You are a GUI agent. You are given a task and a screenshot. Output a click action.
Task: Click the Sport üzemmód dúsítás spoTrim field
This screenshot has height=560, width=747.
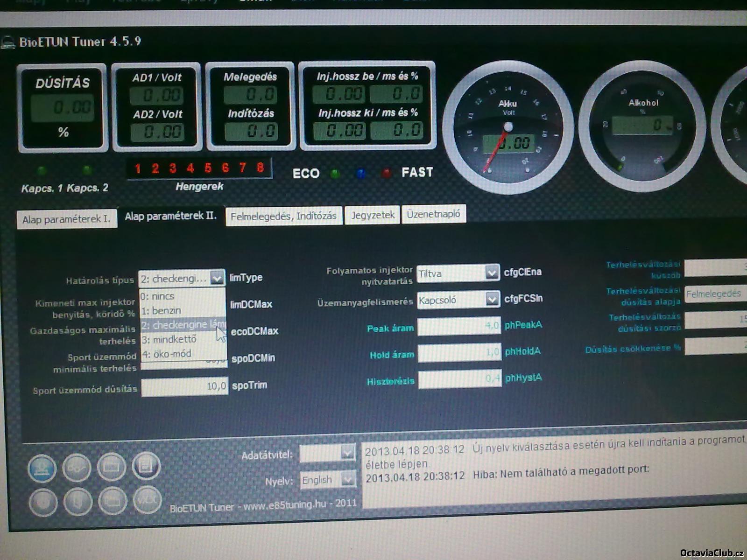(184, 386)
